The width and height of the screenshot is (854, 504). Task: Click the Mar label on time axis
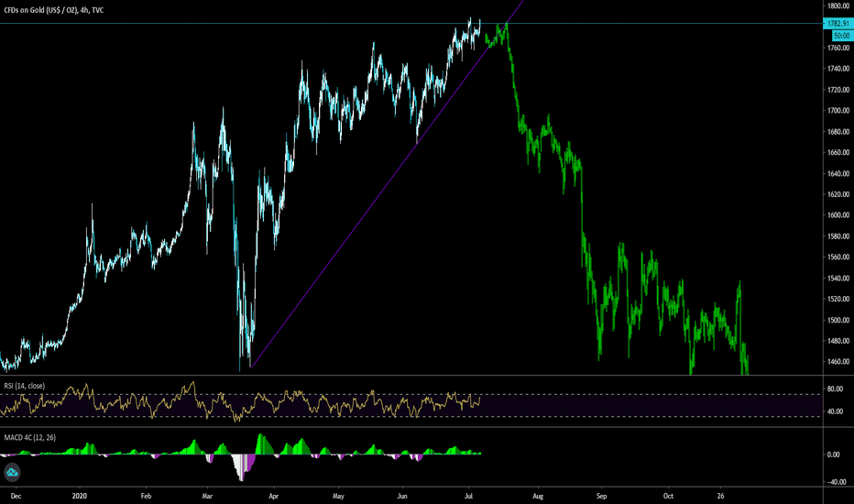(x=207, y=497)
